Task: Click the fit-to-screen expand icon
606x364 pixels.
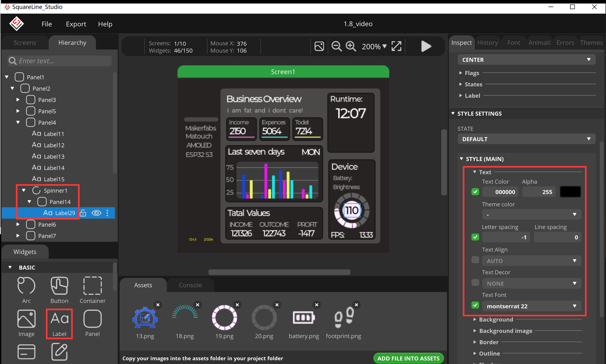Action: 396,46
